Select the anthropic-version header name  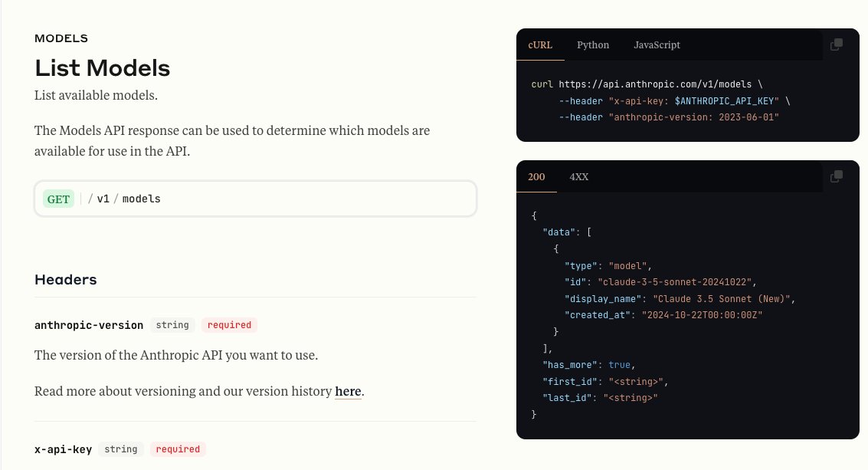[x=89, y=325]
